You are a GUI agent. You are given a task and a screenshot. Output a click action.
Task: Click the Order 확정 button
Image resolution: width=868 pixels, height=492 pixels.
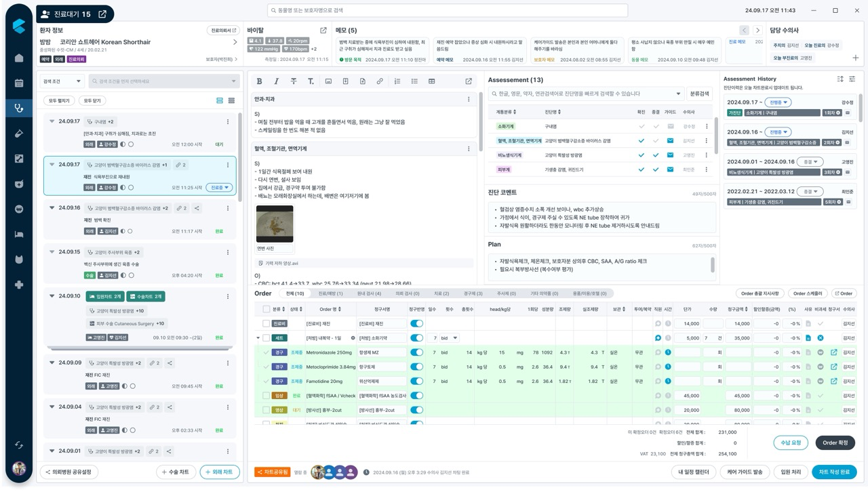(x=835, y=443)
